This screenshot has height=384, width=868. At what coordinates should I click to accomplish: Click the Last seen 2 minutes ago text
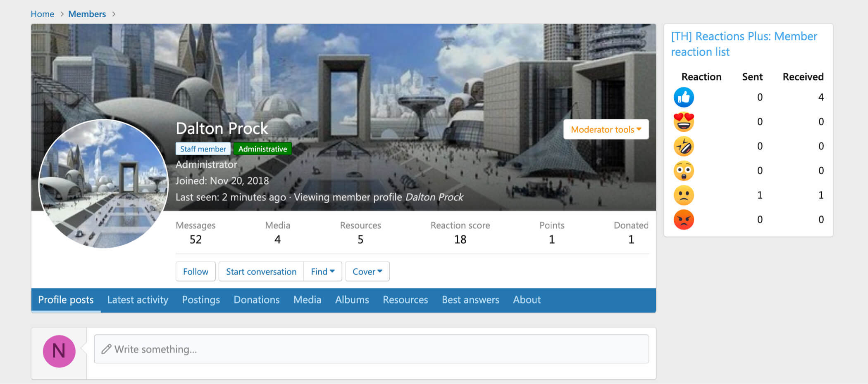tap(231, 197)
